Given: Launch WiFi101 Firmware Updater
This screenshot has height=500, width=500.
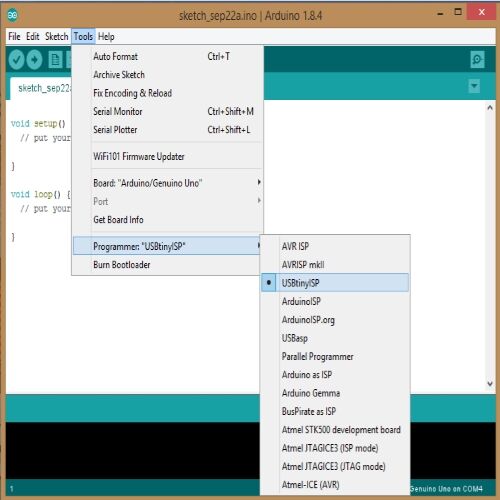Looking at the screenshot, I should tap(168, 156).
